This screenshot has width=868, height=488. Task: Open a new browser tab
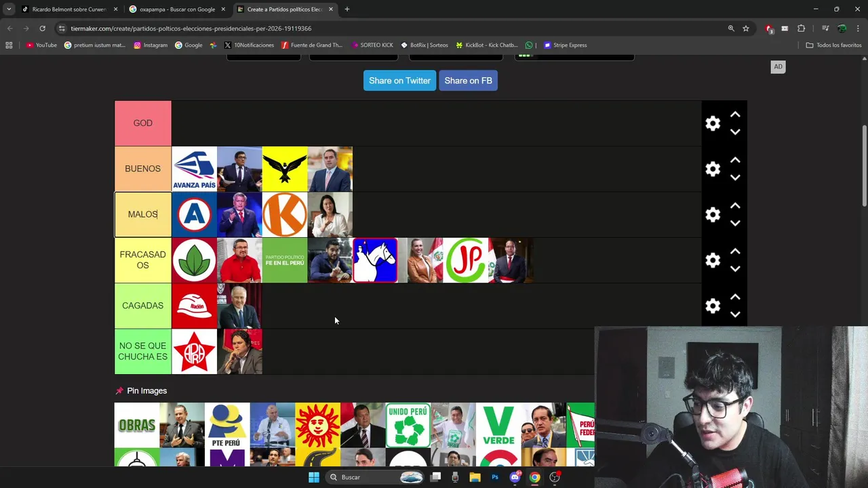point(347,9)
